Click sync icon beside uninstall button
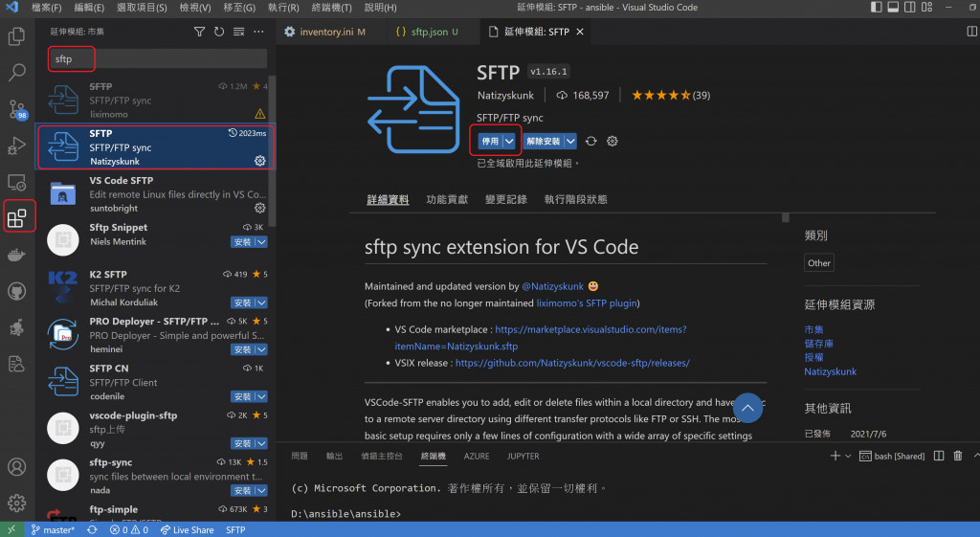Viewport: 980px width, 537px height. click(590, 142)
